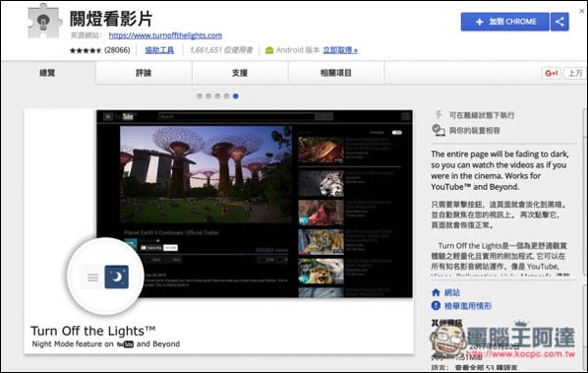Image resolution: width=588 pixels, height=373 pixels.
Task: Select the fourth screenshot carousel dot
Action: click(x=226, y=96)
